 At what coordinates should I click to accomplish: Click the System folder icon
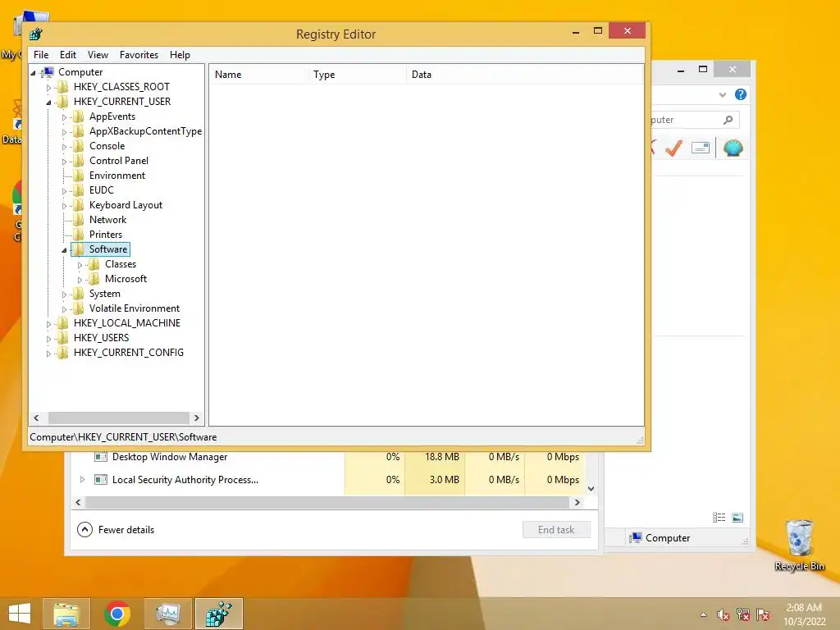pos(78,294)
